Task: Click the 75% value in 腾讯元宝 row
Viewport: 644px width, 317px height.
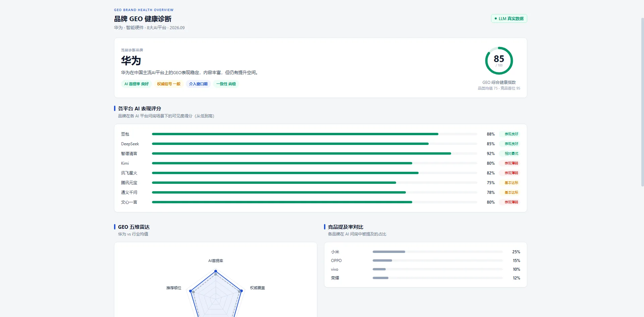Action: [491, 183]
